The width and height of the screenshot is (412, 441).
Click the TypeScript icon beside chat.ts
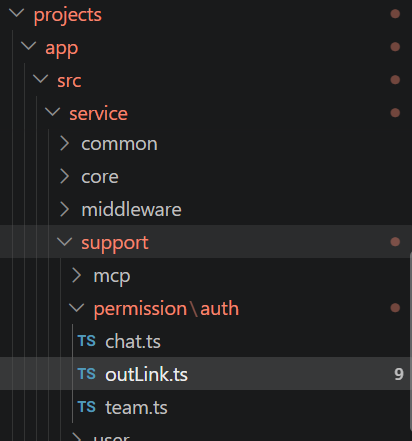87,341
